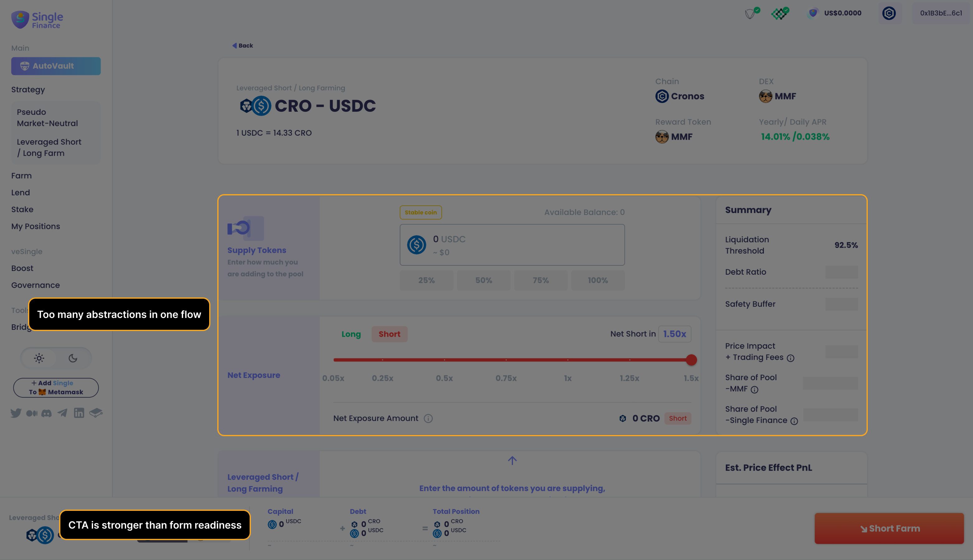Set supply amount to 25%
The width and height of the screenshot is (973, 560).
click(427, 280)
